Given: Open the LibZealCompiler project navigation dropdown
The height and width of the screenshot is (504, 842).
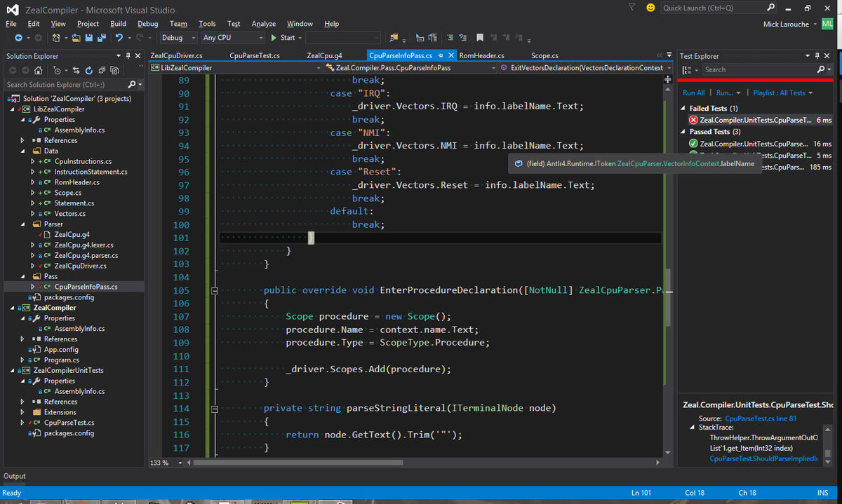Looking at the screenshot, I should pos(235,68).
